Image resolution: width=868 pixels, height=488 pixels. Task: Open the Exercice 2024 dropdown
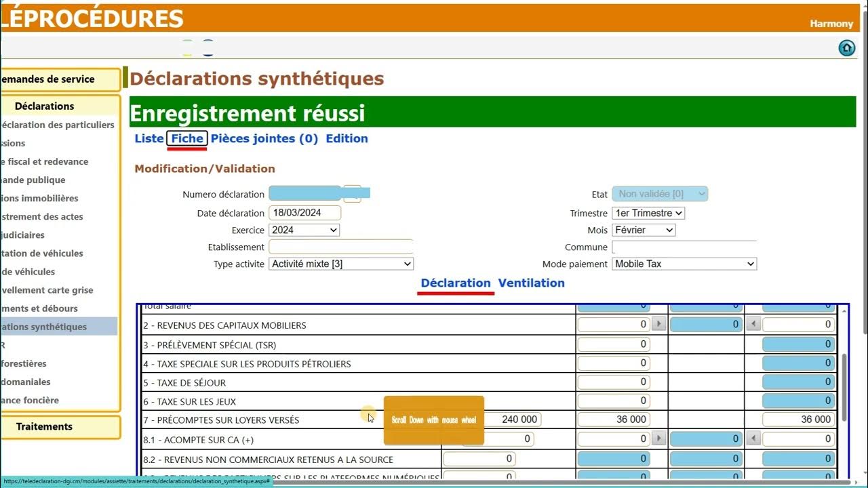click(x=304, y=230)
